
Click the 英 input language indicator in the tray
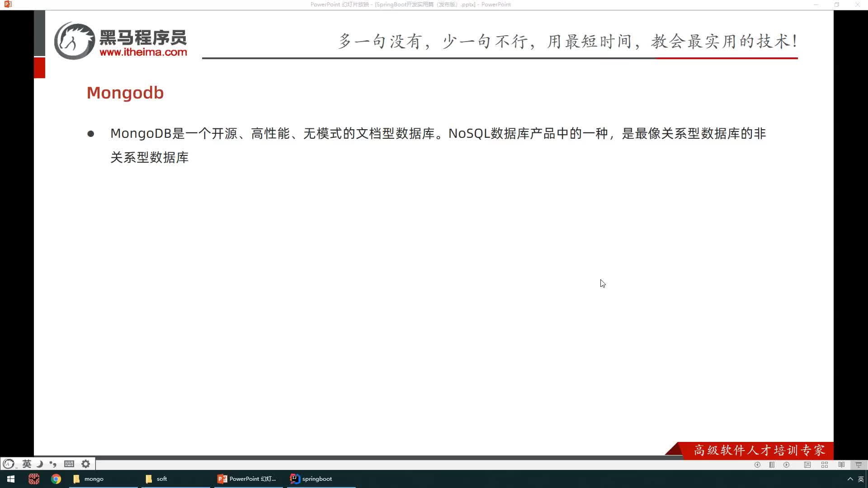pos(861,479)
